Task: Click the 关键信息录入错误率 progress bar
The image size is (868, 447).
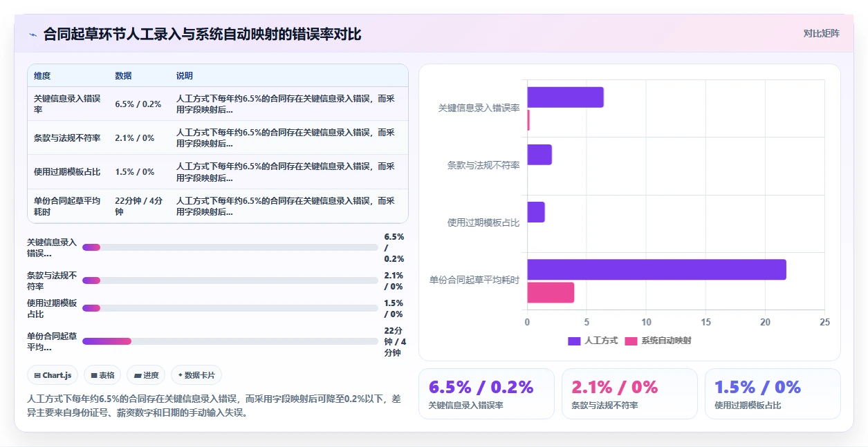Action: click(230, 247)
